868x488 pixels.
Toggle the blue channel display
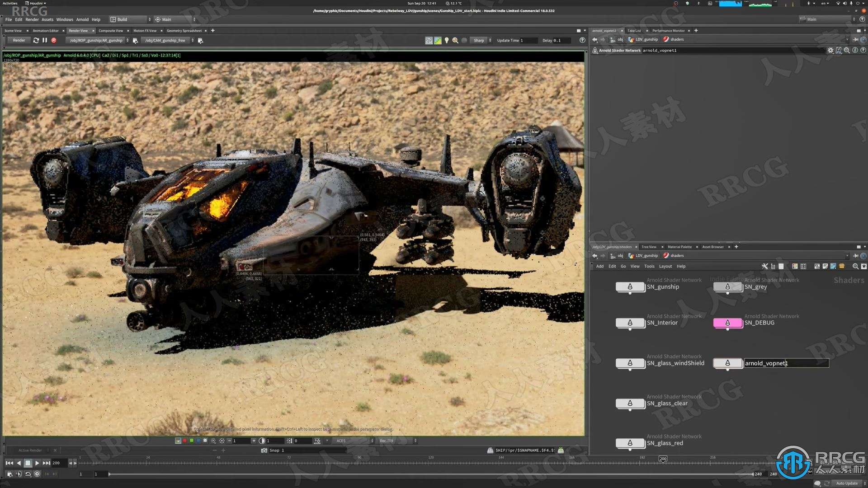click(x=198, y=441)
